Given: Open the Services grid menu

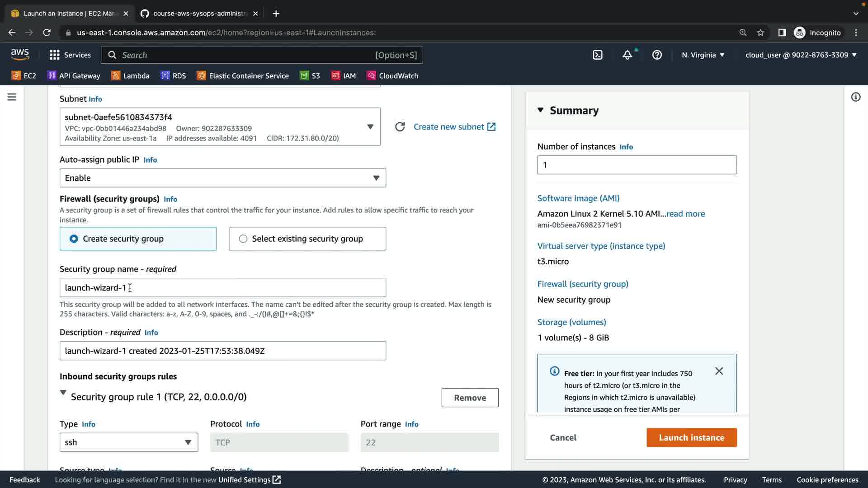Looking at the screenshot, I should 70,55.
